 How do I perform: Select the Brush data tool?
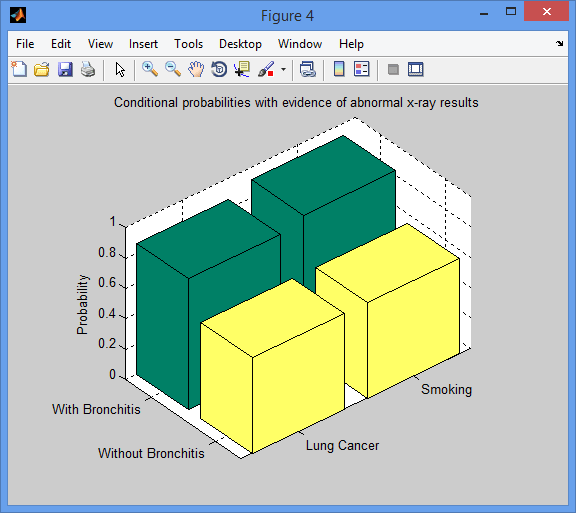click(x=266, y=69)
